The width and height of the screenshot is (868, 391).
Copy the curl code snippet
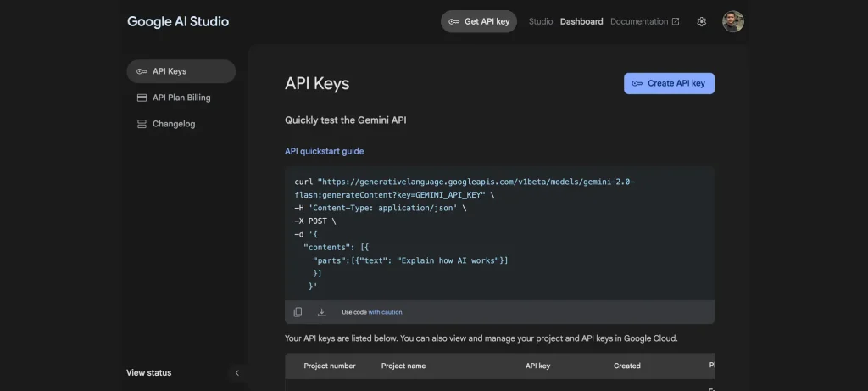tap(298, 312)
